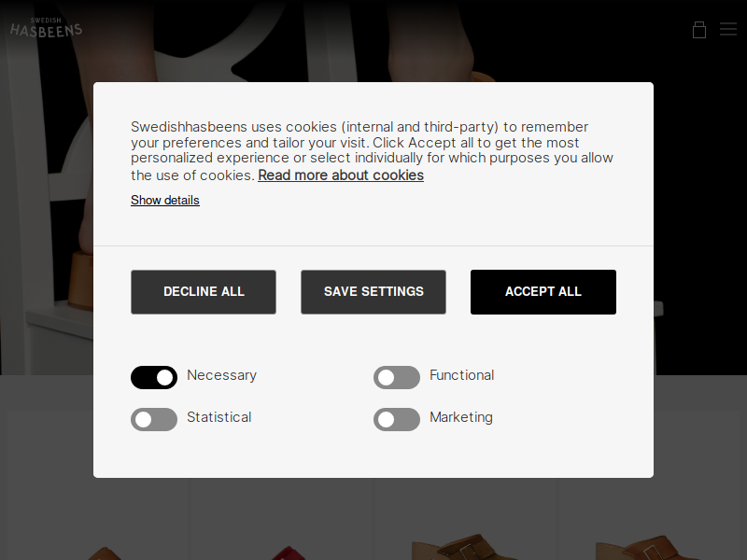Click the Save Settings button
The image size is (747, 560).
373,292
